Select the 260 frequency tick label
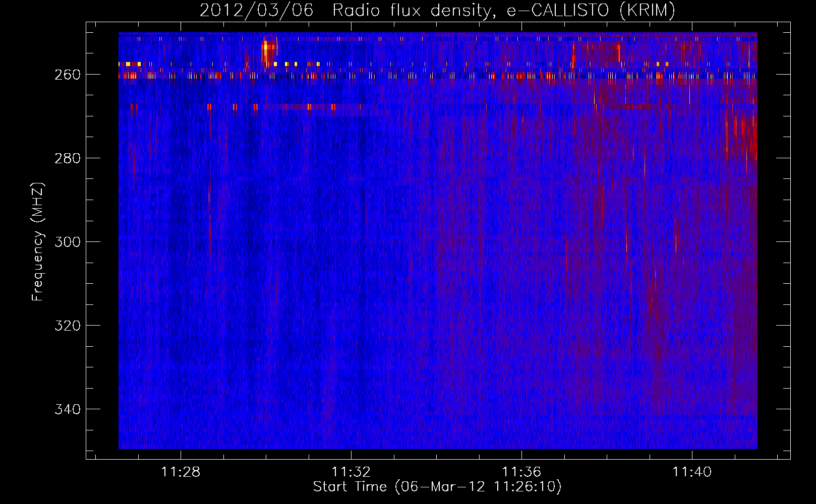This screenshot has height=504, width=816. pos(68,75)
